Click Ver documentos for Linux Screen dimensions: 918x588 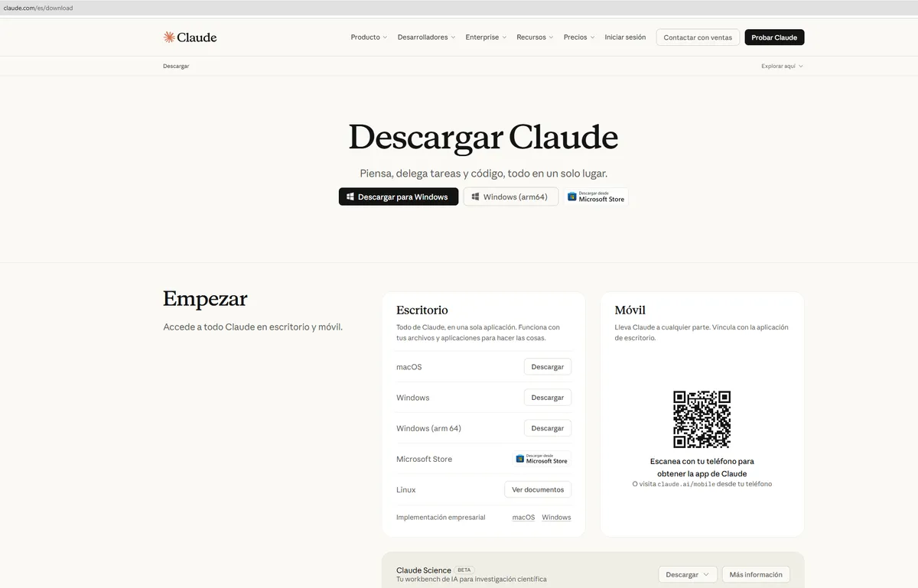tap(538, 489)
